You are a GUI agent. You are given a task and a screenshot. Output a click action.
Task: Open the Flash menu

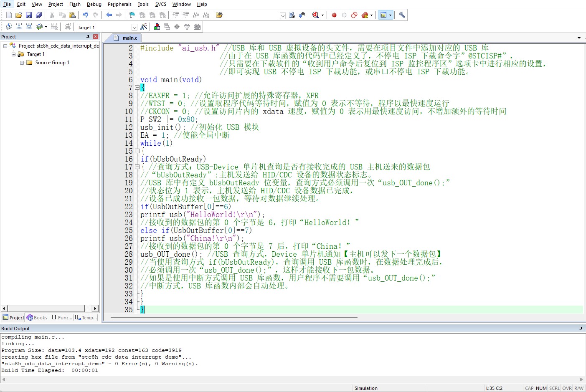pos(75,4)
